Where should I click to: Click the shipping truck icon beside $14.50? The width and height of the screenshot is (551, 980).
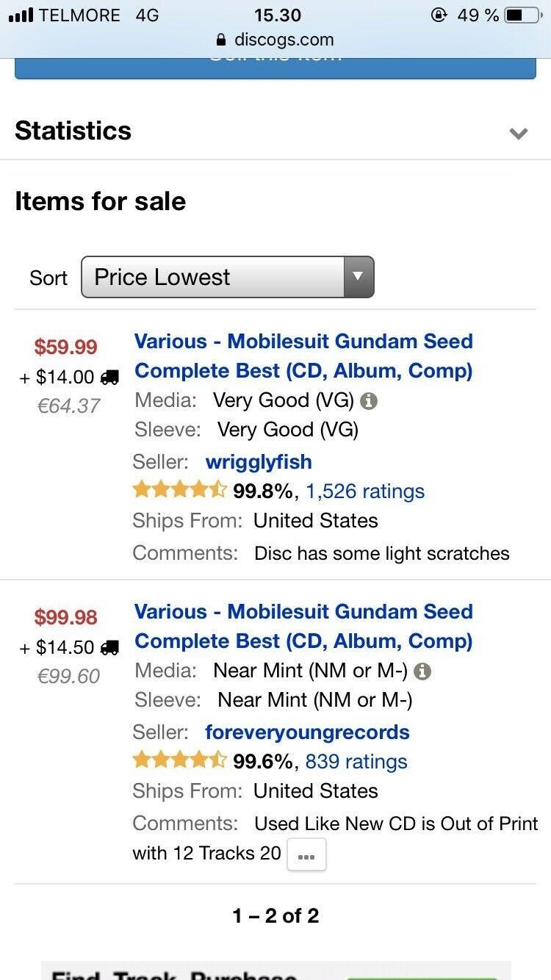pos(109,648)
